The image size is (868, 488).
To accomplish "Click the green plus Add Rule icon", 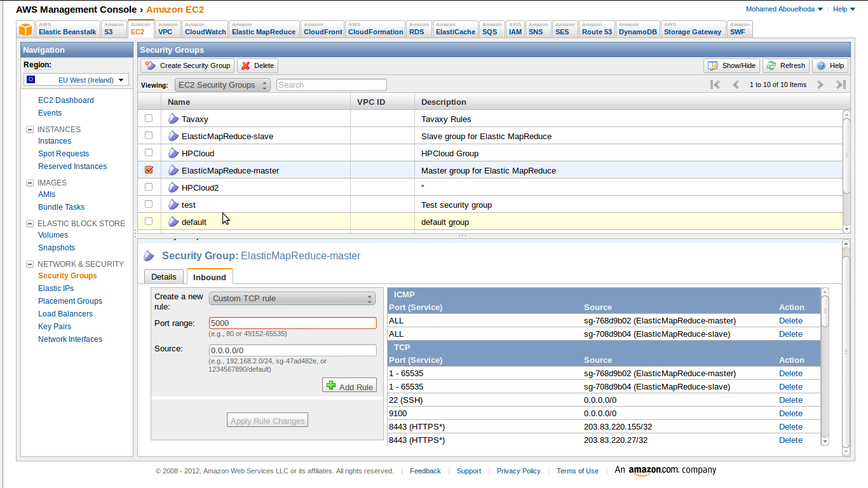I will (x=331, y=385).
